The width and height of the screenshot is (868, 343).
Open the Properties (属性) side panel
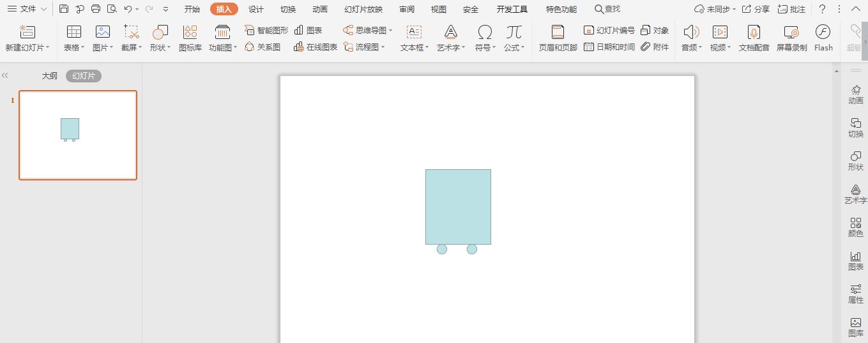[856, 294]
